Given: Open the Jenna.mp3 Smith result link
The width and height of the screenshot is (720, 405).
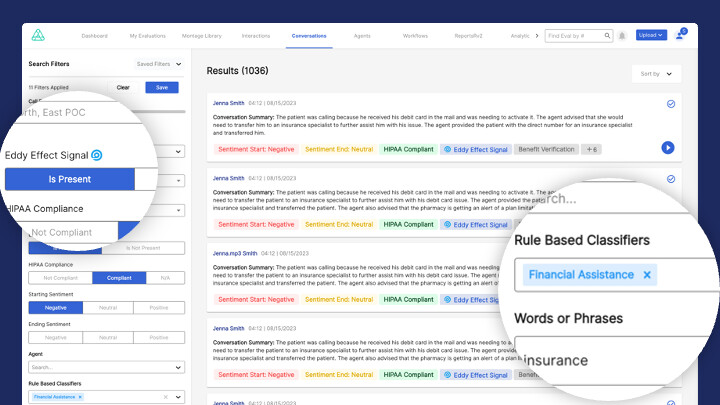Looking at the screenshot, I should 235,253.
